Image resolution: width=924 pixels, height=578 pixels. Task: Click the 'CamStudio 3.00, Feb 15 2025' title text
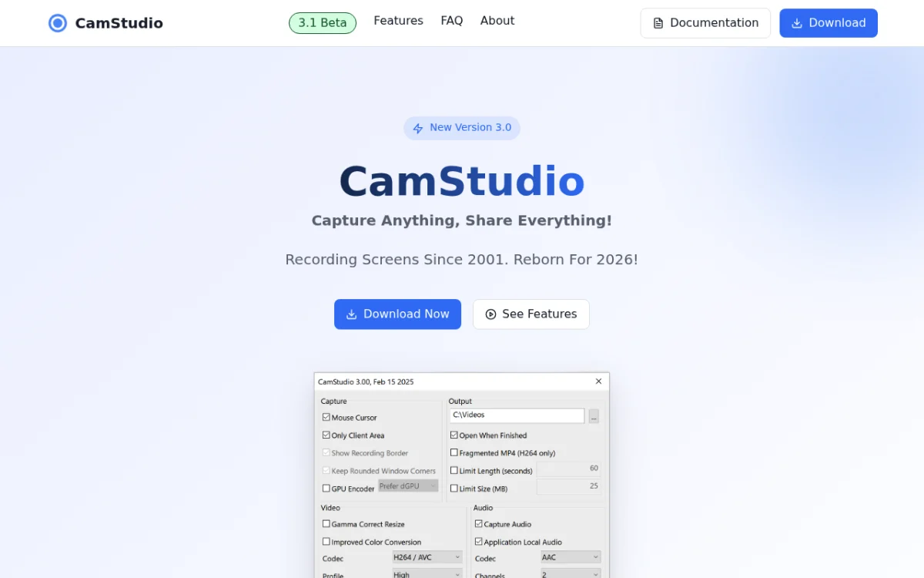(x=366, y=381)
